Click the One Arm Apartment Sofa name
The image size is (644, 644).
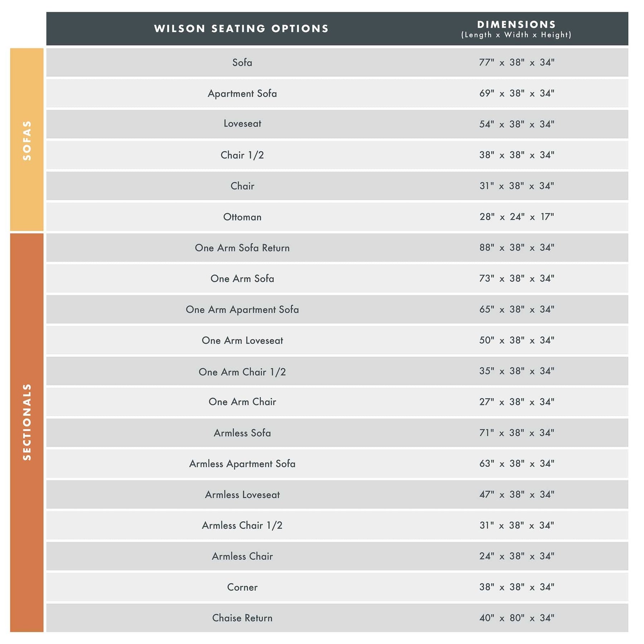[x=242, y=309]
